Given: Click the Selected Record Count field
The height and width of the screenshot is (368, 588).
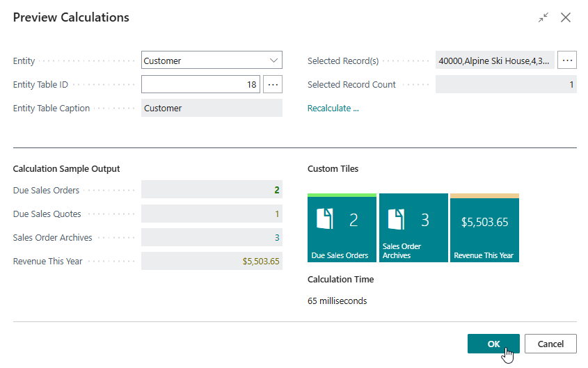Looking at the screenshot, I should pos(506,84).
